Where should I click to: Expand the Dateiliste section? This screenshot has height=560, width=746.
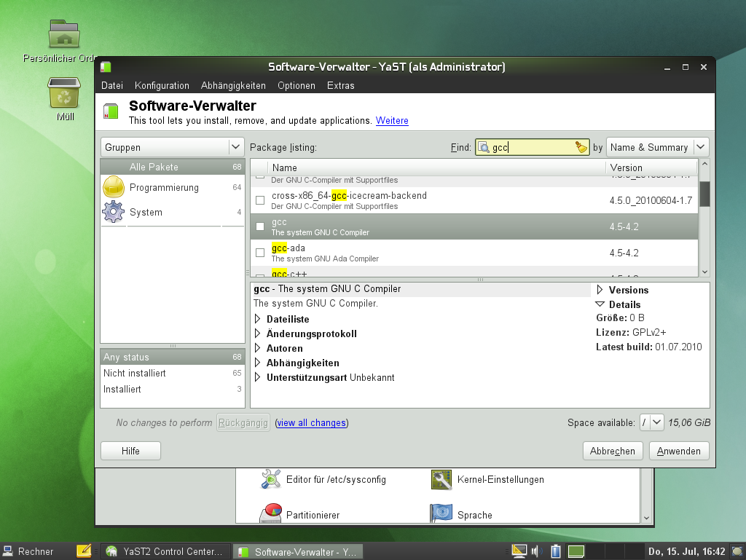point(258,319)
